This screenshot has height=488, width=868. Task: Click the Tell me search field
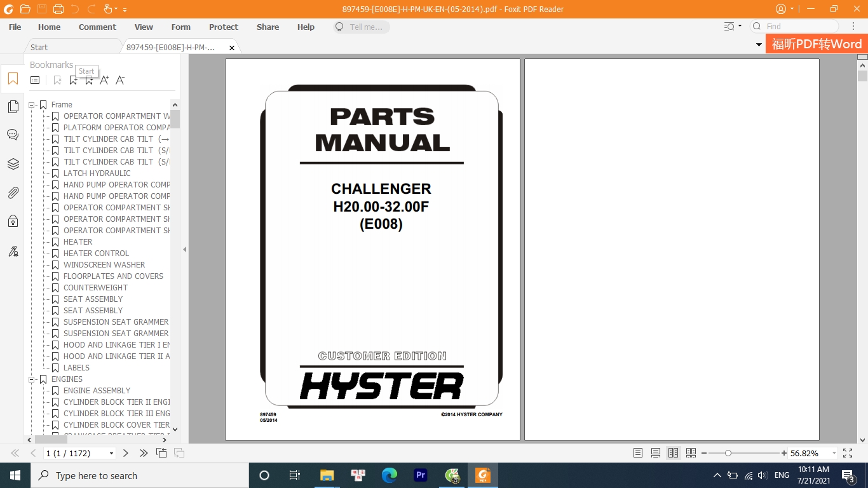[361, 27]
